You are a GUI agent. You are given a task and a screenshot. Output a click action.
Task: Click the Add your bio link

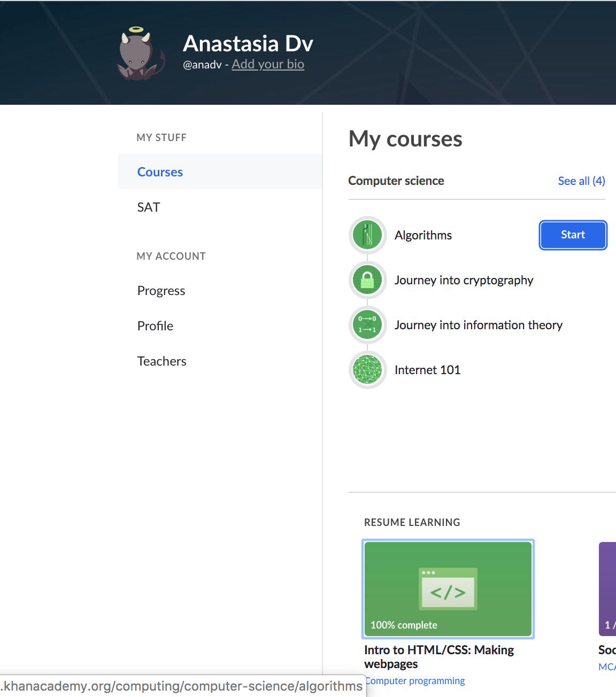click(x=268, y=64)
